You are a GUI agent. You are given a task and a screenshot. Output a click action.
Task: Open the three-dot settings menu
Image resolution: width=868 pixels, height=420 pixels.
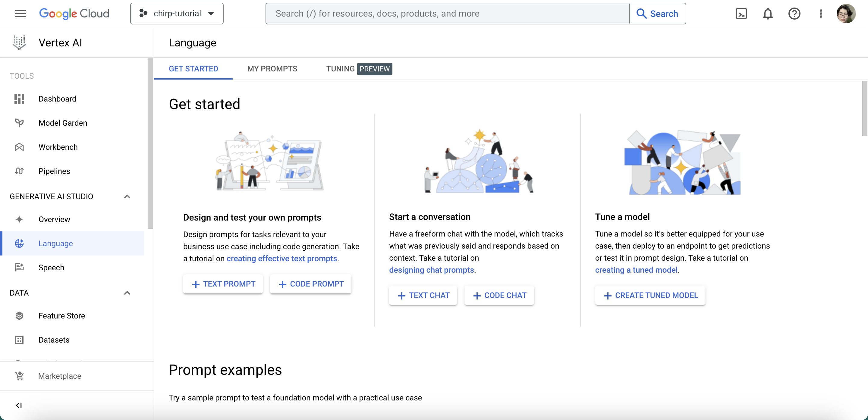pyautogui.click(x=820, y=14)
